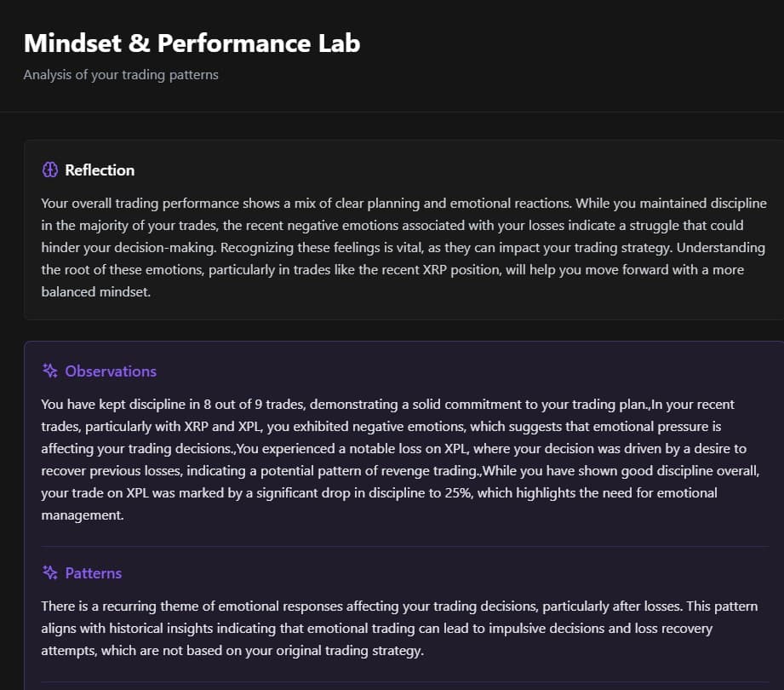Screen dimensions: 784x690
Task: Select the Patterns section heading
Action: click(94, 573)
